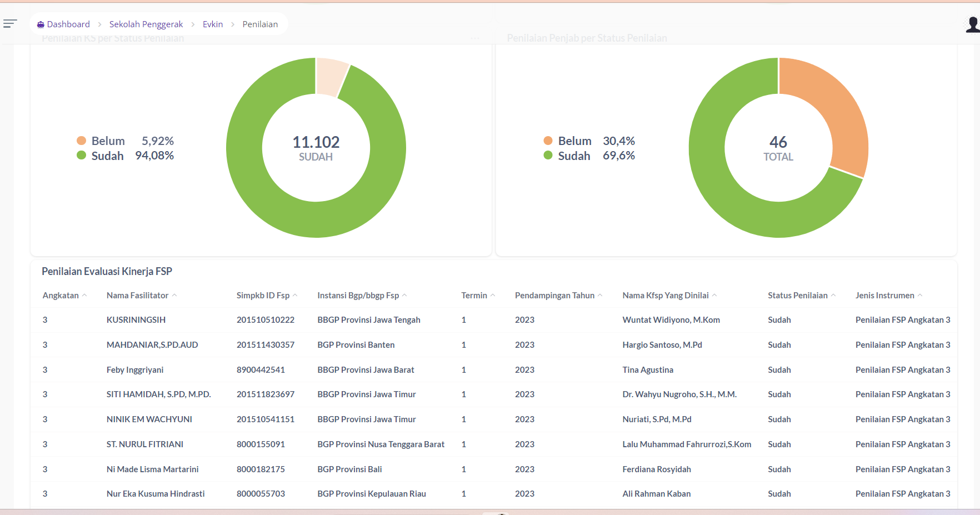Click Nuriati, S.Pd, M.Pd cell

[657, 419]
